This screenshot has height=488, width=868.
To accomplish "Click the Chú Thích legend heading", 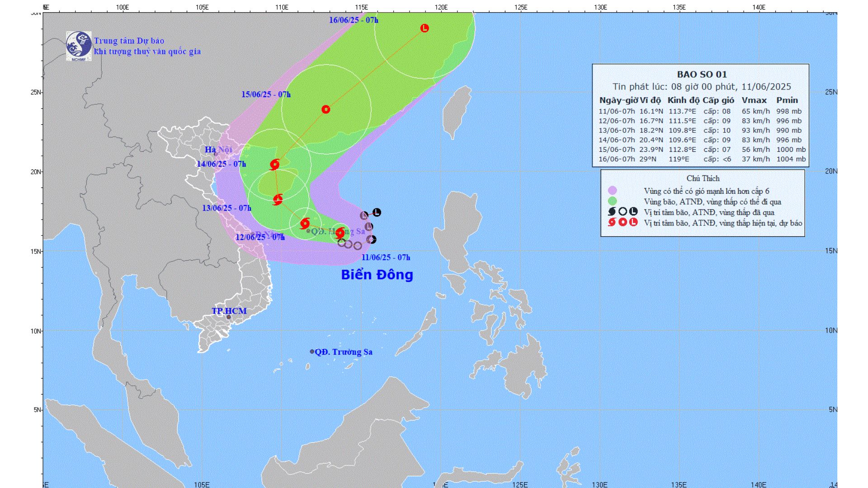I will (703, 178).
